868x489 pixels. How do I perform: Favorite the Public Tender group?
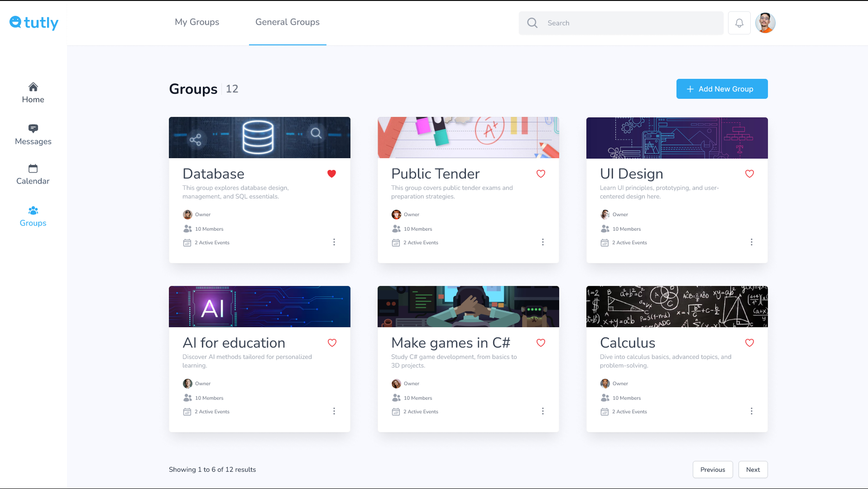coord(541,174)
